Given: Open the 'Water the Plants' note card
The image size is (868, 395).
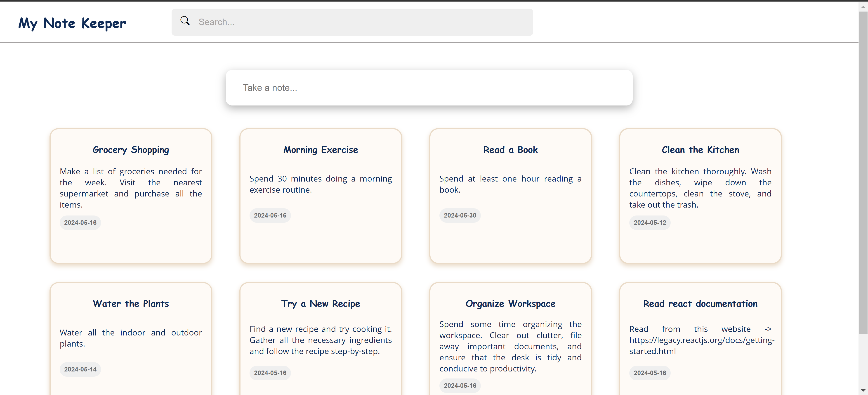Looking at the screenshot, I should coord(130,337).
